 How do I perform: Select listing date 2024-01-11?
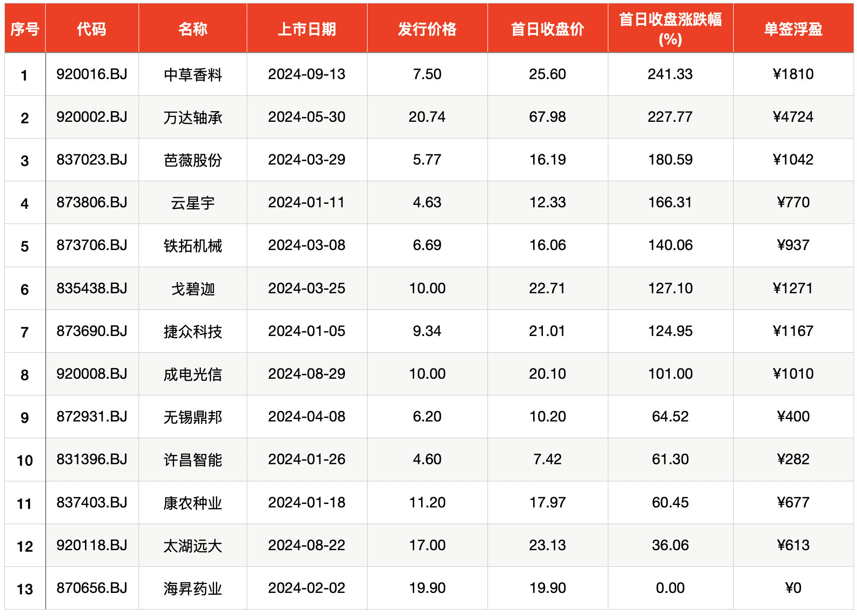coord(307,202)
